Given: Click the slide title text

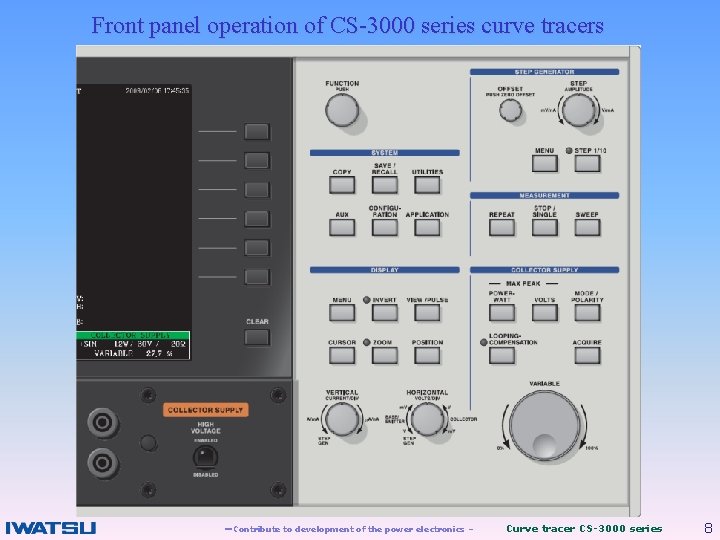Looking at the screenshot, I should [347, 25].
